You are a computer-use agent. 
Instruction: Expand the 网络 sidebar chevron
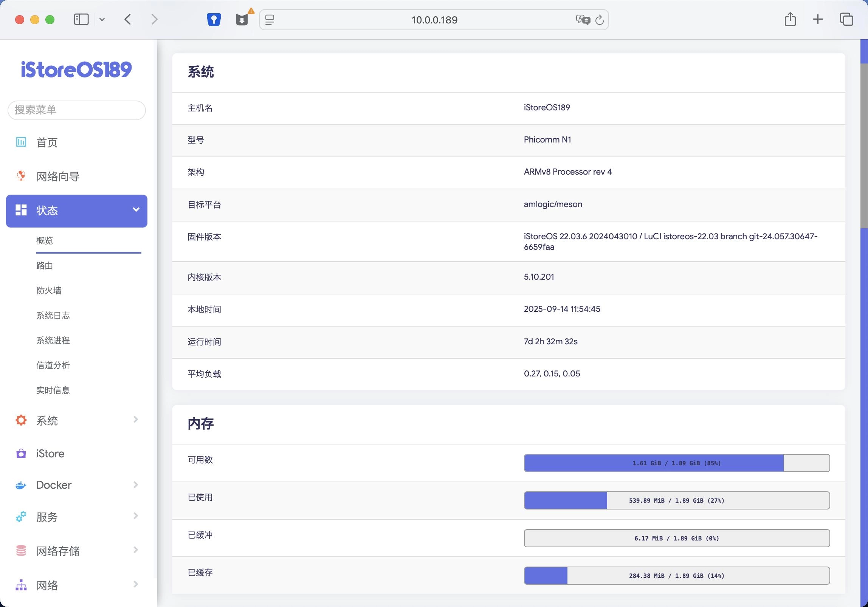(x=136, y=584)
